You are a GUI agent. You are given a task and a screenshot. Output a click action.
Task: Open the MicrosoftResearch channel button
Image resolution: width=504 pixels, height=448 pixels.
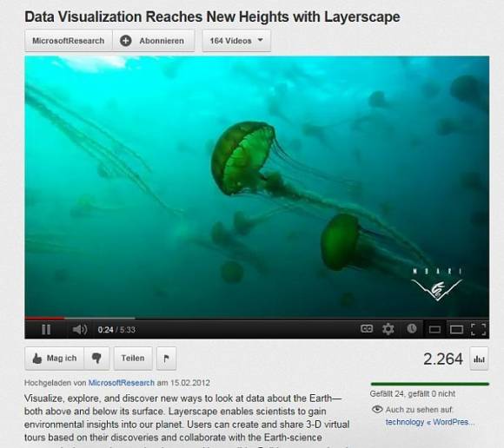coord(69,41)
